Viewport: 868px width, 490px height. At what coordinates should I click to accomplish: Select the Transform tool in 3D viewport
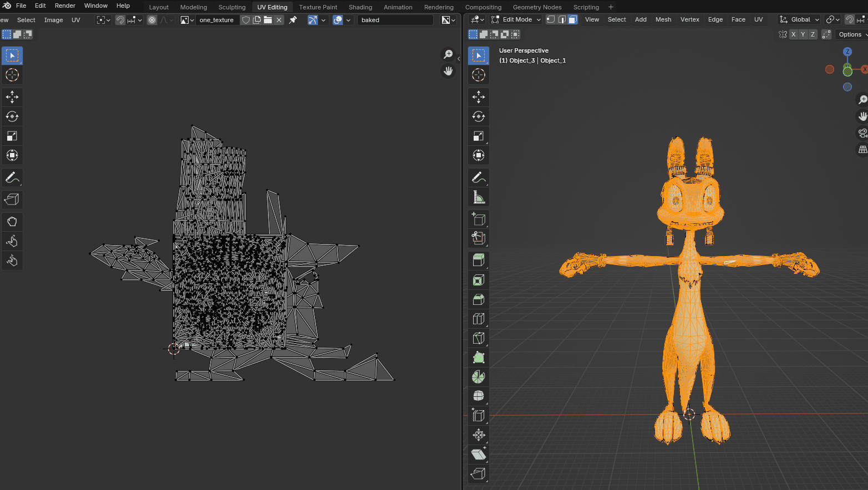479,155
